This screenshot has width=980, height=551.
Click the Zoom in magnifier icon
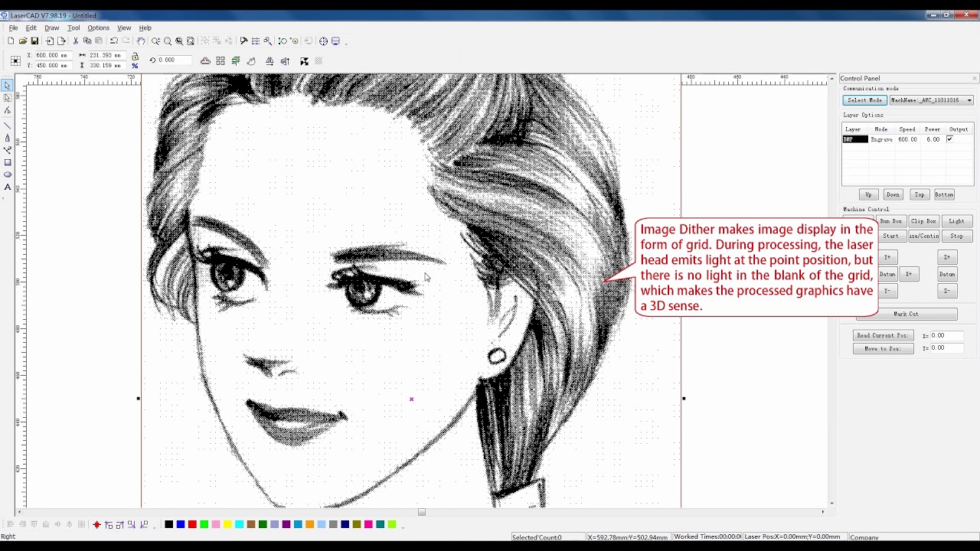pos(155,41)
